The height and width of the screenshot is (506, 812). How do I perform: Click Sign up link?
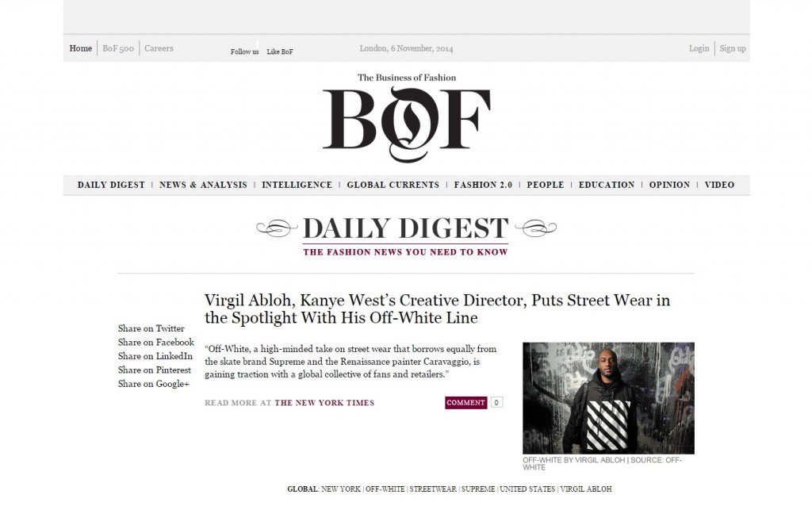point(733,48)
